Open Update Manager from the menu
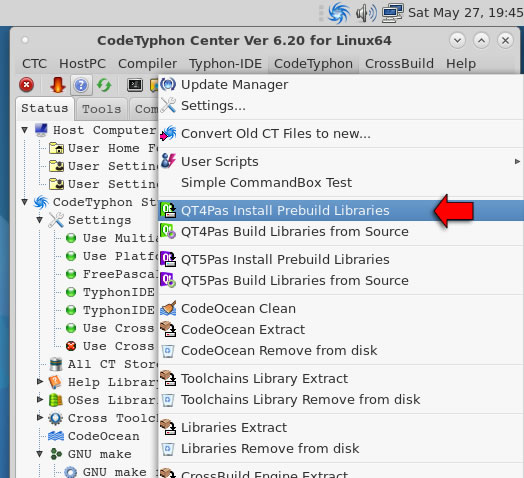This screenshot has width=524, height=478. tap(341, 85)
